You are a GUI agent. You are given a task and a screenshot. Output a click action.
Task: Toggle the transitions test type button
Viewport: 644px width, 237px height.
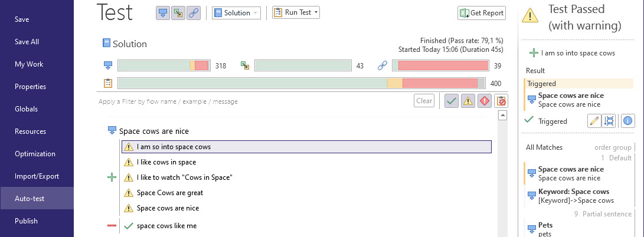tap(178, 13)
